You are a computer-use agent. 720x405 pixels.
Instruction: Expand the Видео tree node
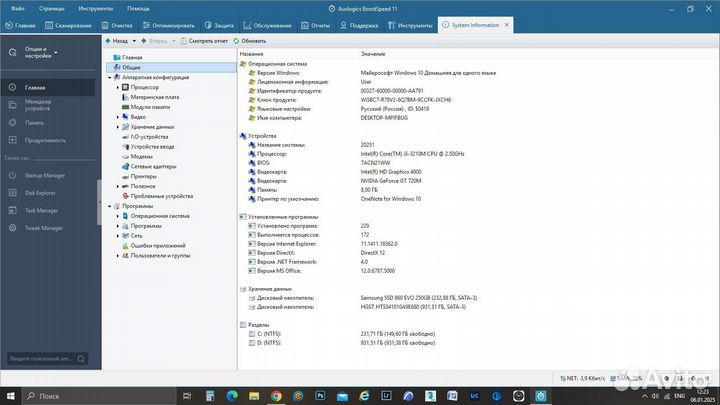(x=118, y=117)
